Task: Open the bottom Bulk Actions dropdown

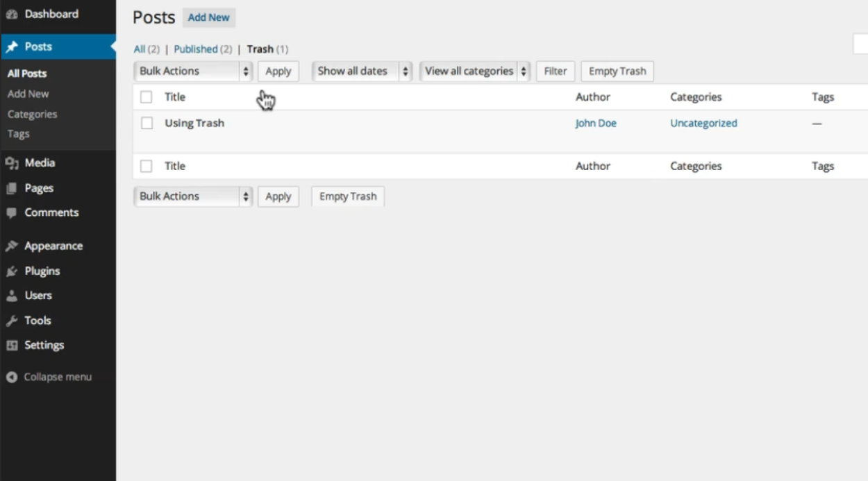Action: coord(193,196)
